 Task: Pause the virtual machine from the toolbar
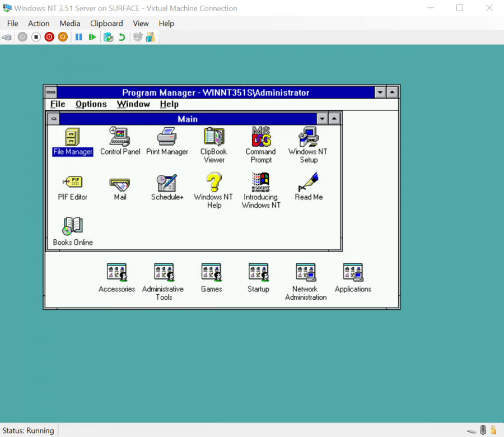pos(78,37)
